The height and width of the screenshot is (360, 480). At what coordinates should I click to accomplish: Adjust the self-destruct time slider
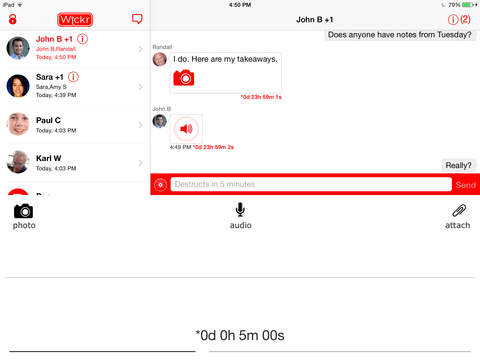click(x=240, y=351)
